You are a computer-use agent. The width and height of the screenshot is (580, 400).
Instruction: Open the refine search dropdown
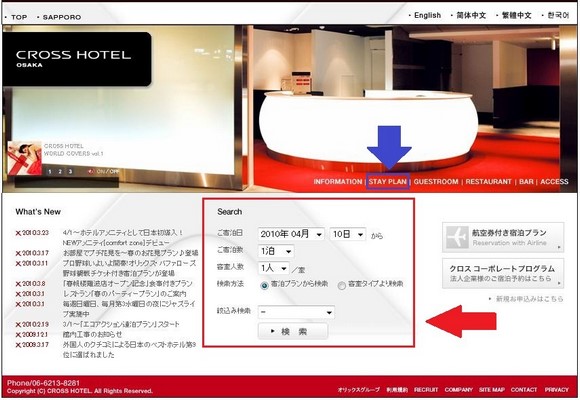click(x=296, y=312)
